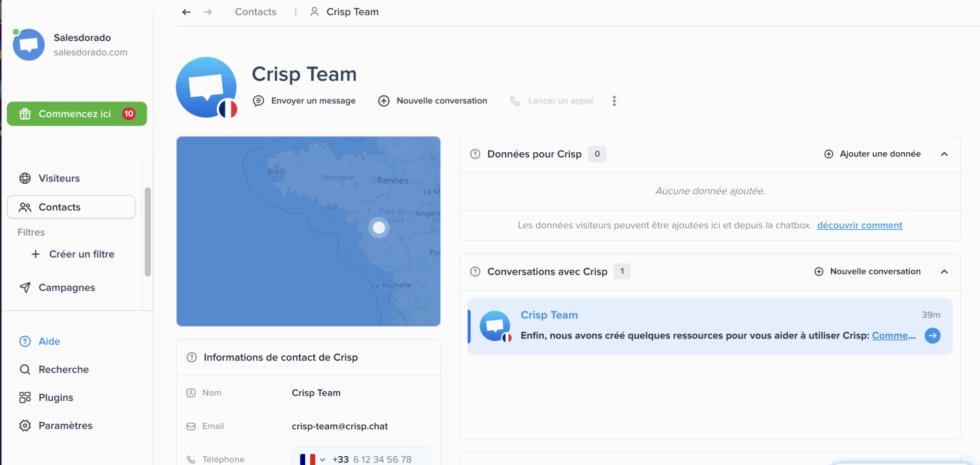980x465 pixels.
Task: Open the Contacts breadcrumb
Action: click(x=256, y=12)
